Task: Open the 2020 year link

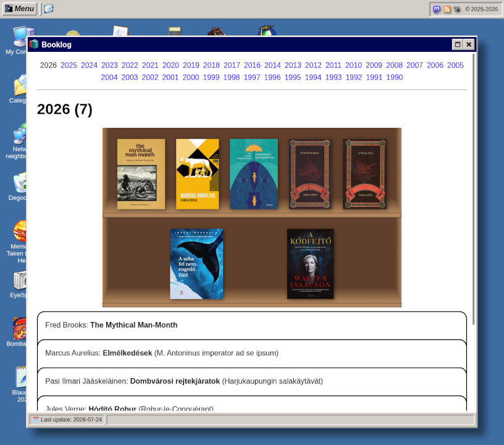Action: point(170,66)
